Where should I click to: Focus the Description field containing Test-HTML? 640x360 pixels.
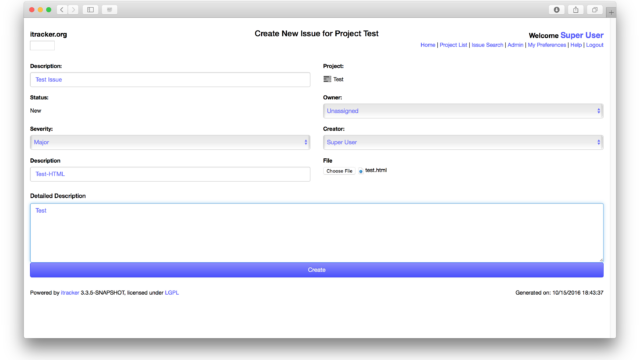[x=170, y=174]
